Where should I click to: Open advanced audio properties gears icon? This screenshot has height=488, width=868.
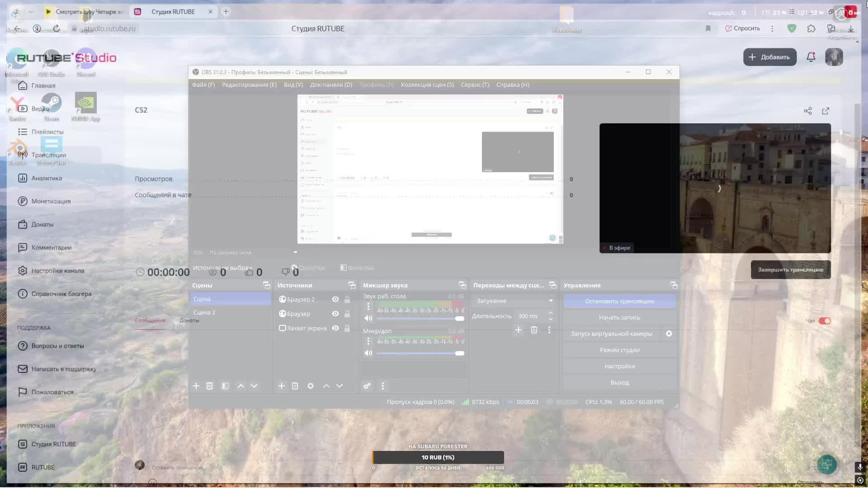click(367, 386)
